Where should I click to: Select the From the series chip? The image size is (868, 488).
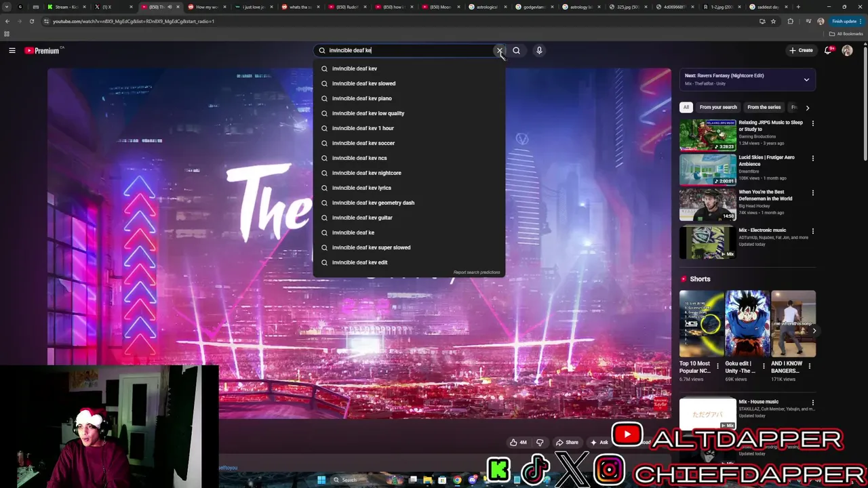(x=764, y=107)
